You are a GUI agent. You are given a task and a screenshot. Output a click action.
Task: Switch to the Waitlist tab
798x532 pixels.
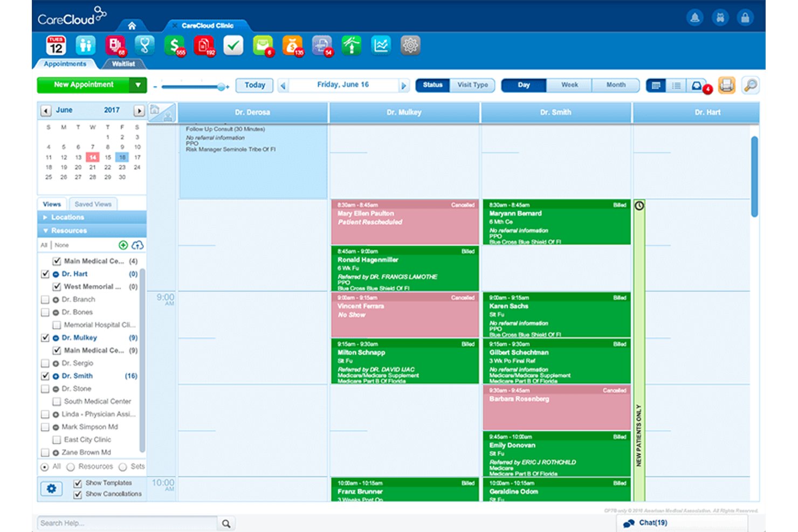pos(123,64)
